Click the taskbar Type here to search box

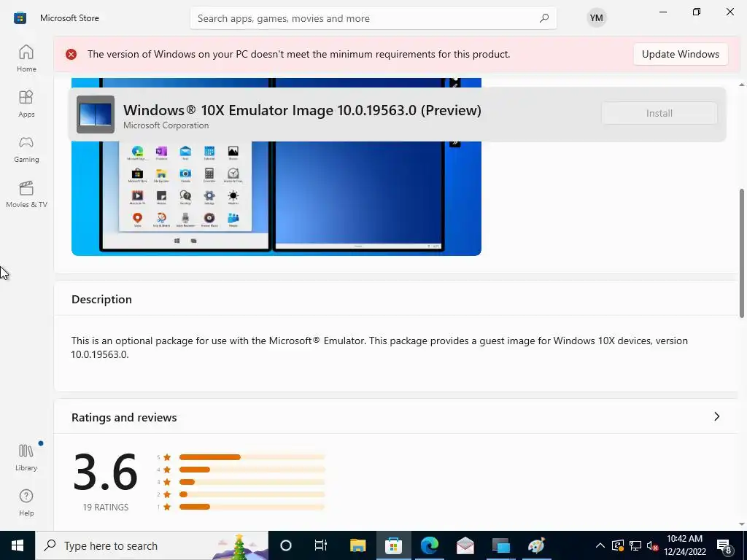152,545
